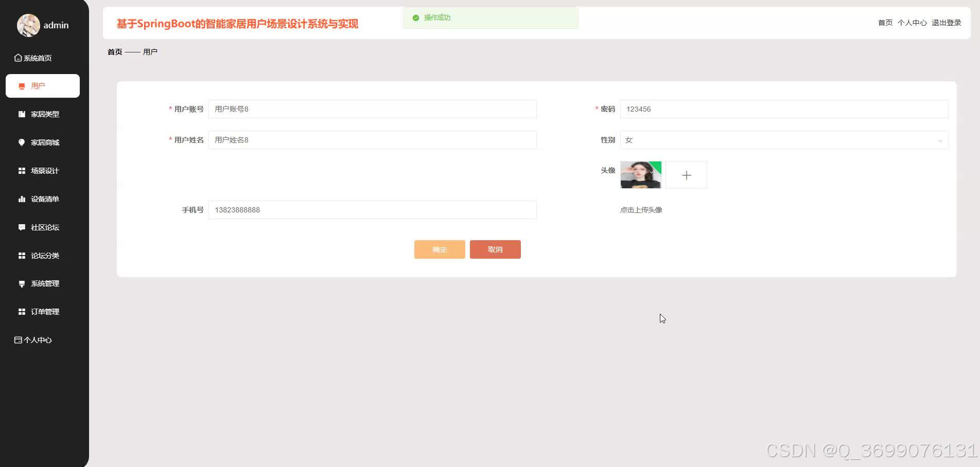Screen dimensions: 980x467
Task: Click the admin username label
Action: [56, 25]
